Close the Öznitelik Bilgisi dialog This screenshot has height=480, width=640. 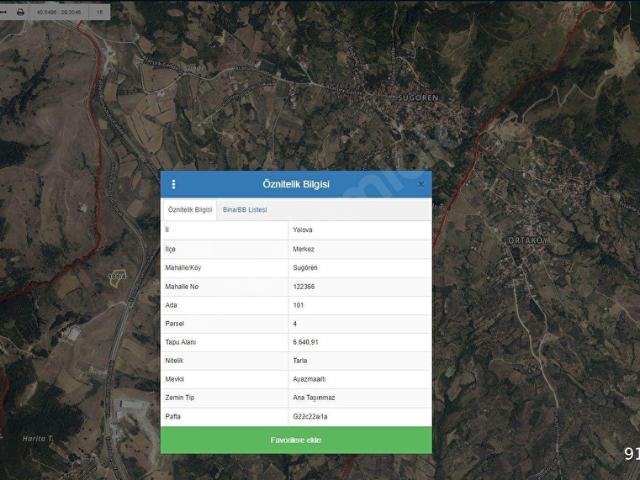coord(420,184)
